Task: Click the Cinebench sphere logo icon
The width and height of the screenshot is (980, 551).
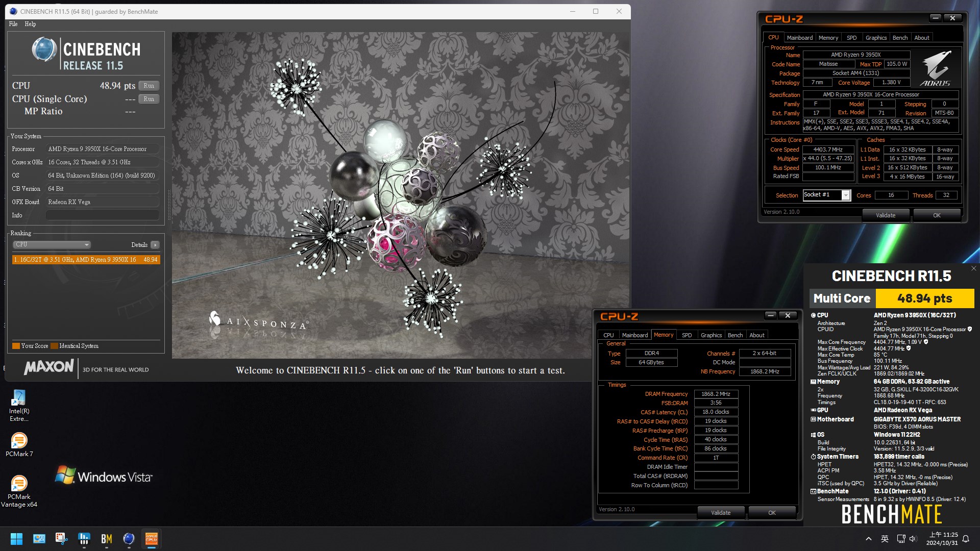Action: pos(44,49)
